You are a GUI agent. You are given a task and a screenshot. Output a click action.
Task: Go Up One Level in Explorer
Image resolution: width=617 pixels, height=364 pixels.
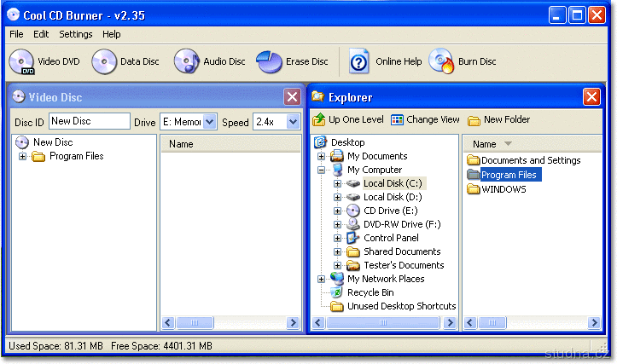(319, 120)
